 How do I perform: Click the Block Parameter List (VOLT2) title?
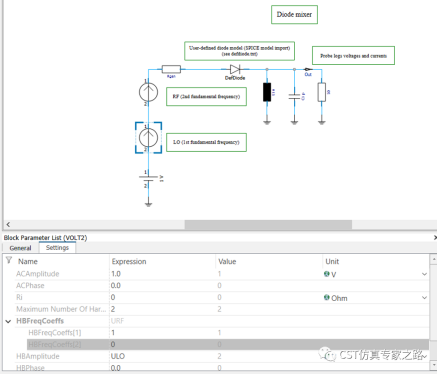[x=45, y=238]
